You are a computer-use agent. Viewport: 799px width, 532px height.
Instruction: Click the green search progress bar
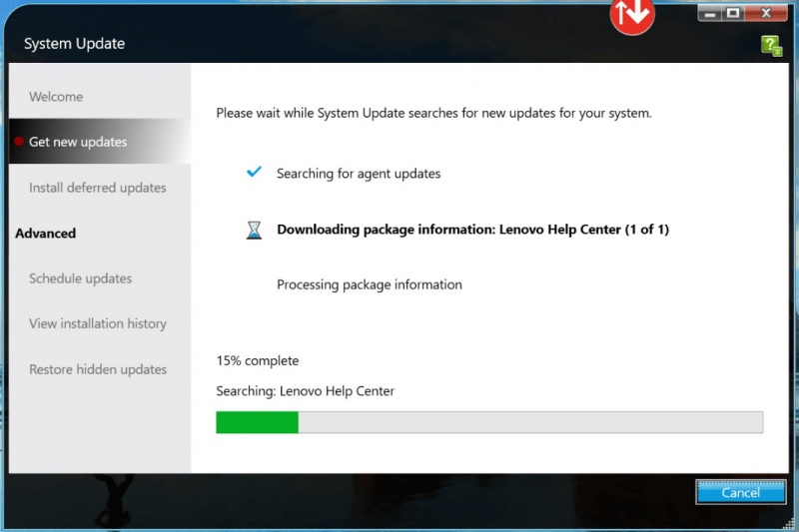489,422
